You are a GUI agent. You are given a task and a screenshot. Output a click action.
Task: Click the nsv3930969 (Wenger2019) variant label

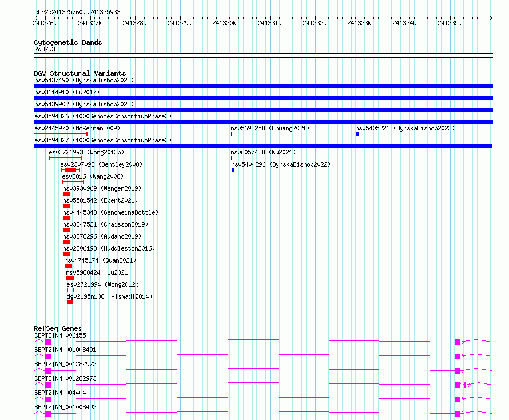pyautogui.click(x=102, y=188)
